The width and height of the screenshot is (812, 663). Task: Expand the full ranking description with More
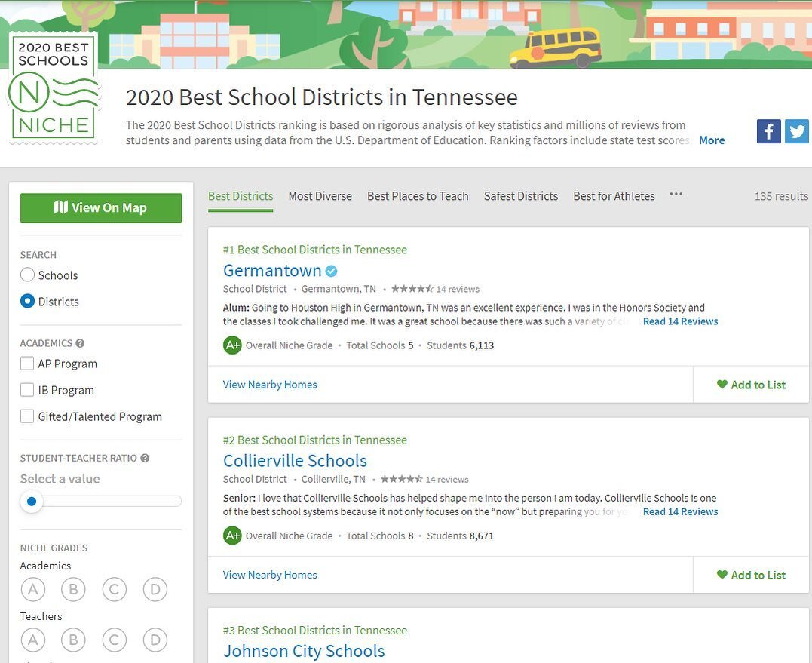click(712, 140)
